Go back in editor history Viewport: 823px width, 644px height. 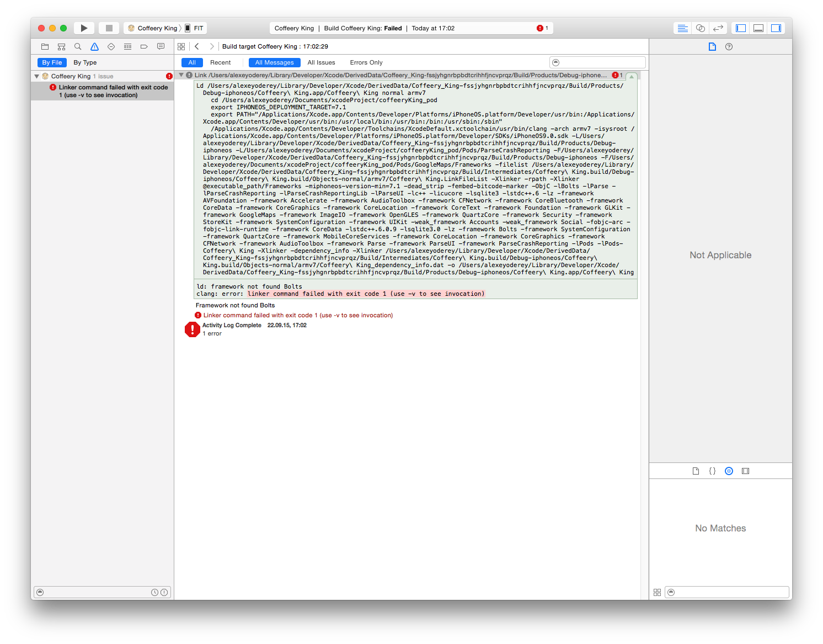[197, 47]
